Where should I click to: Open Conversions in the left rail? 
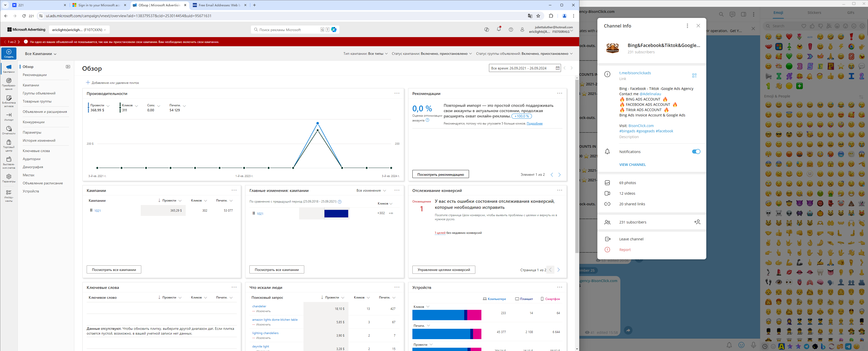tap(9, 84)
